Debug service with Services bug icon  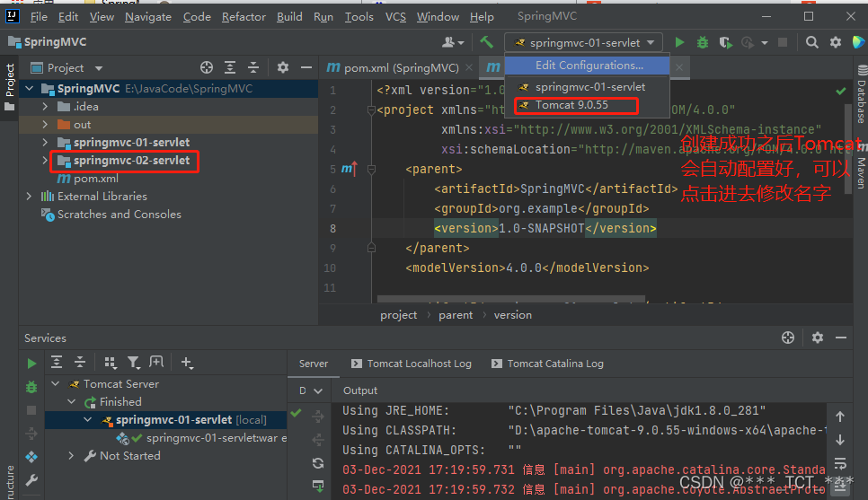(31, 387)
